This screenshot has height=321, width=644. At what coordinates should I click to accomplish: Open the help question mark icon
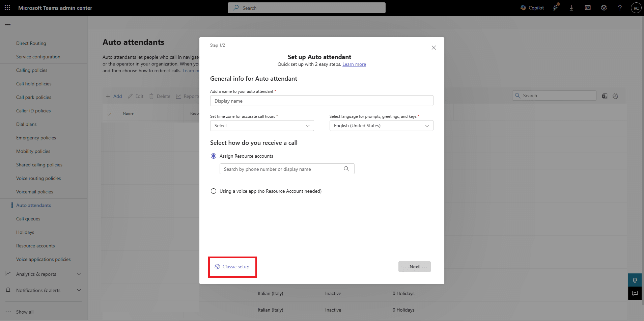[x=620, y=8]
